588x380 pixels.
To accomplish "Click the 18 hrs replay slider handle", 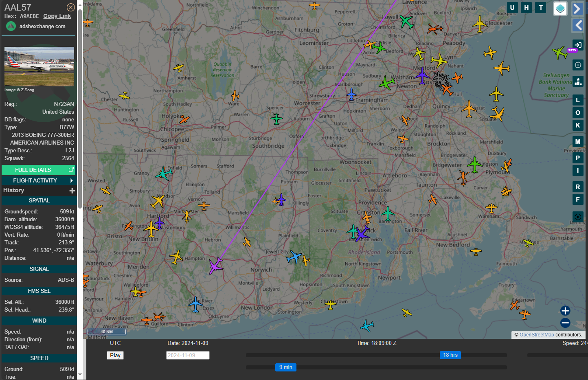I will coord(450,355).
